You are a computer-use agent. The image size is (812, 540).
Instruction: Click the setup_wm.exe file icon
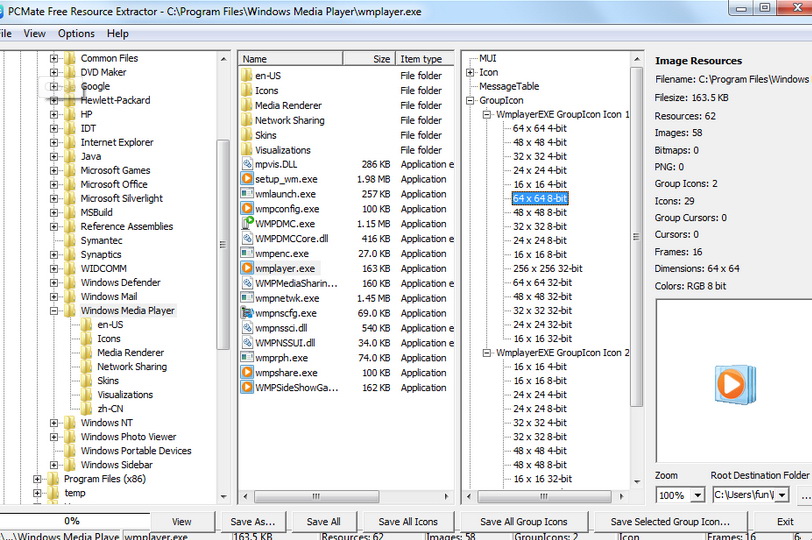coord(247,179)
